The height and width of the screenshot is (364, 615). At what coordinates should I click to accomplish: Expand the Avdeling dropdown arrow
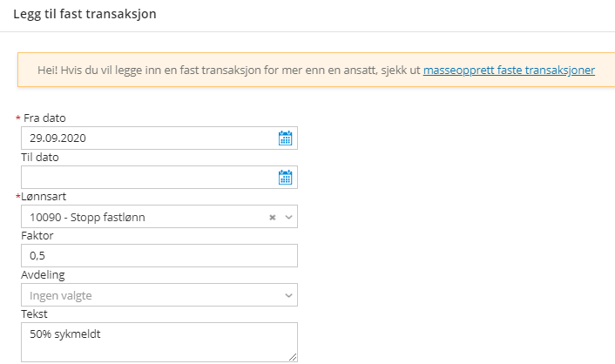288,295
